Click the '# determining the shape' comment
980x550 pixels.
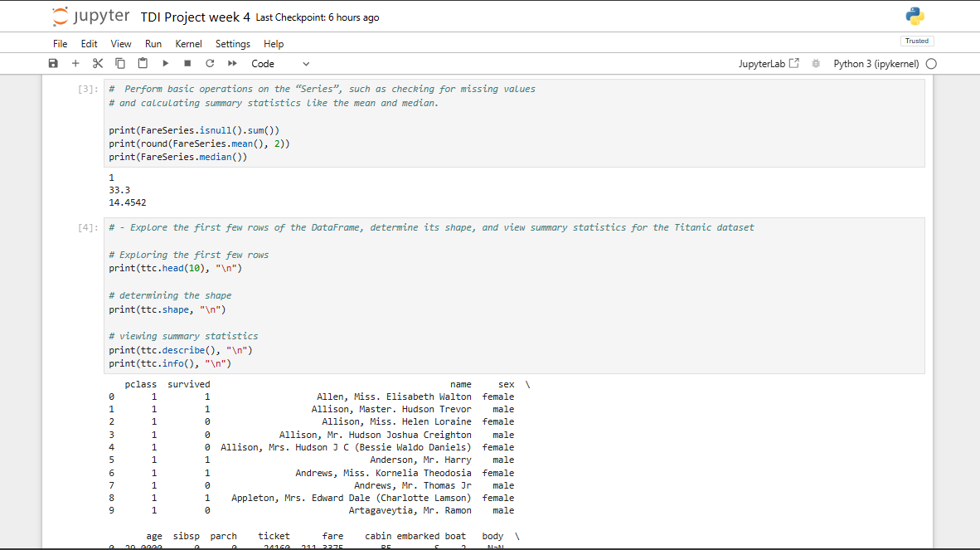click(x=170, y=295)
